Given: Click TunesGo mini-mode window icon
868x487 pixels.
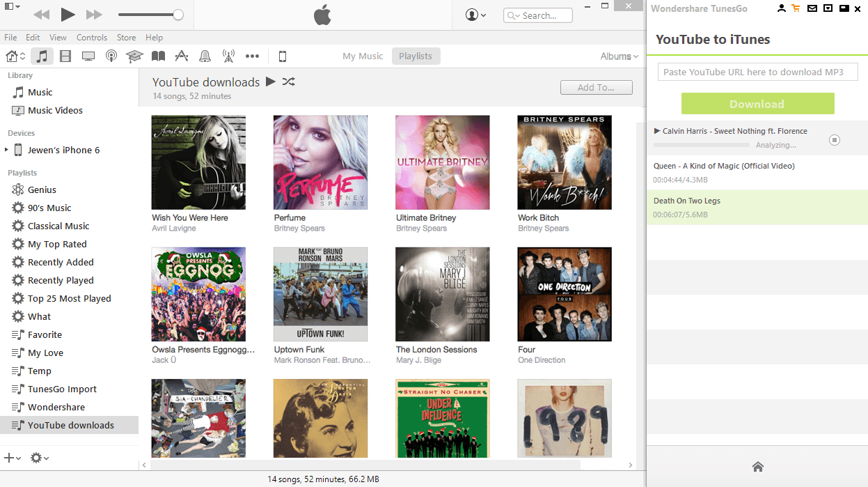Looking at the screenshot, I should click(x=844, y=8).
